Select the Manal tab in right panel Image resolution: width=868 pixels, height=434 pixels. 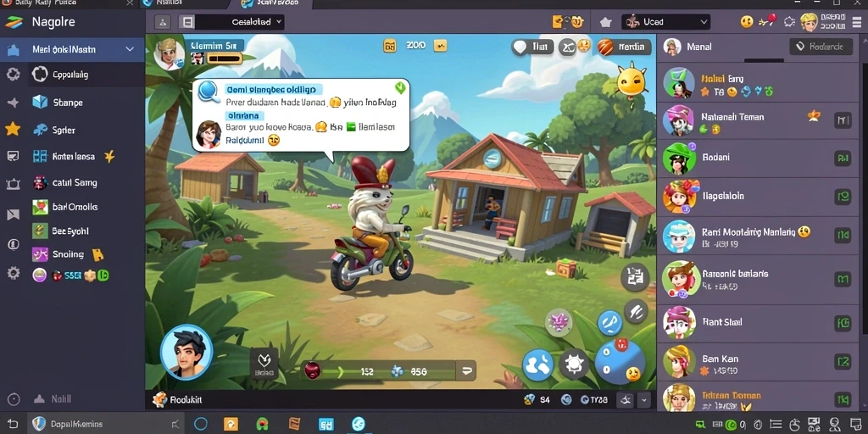(x=687, y=47)
